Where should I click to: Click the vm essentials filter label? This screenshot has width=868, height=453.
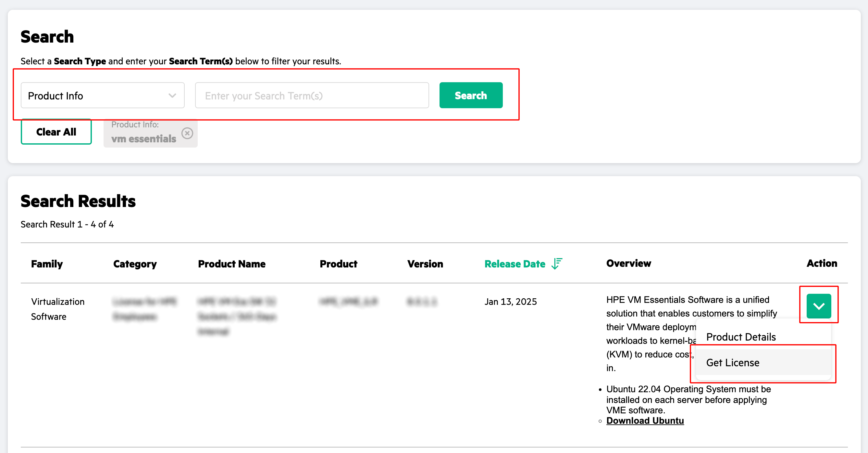point(143,139)
